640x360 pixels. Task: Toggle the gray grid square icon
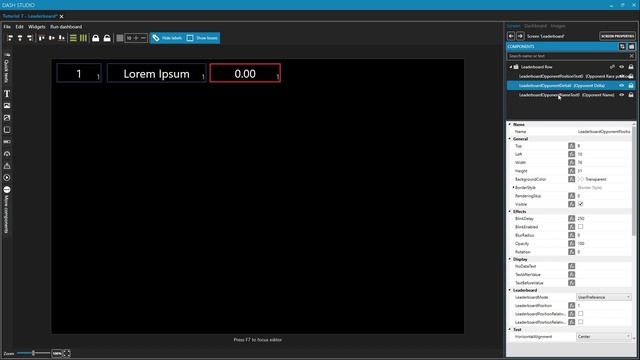point(120,38)
